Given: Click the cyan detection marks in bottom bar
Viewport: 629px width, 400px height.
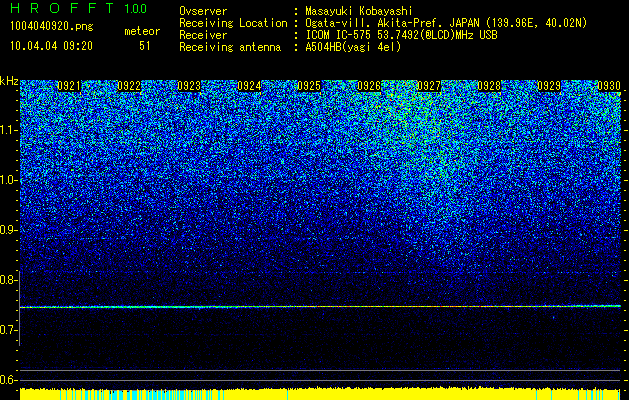Looking at the screenshot, I should [x=140, y=395].
